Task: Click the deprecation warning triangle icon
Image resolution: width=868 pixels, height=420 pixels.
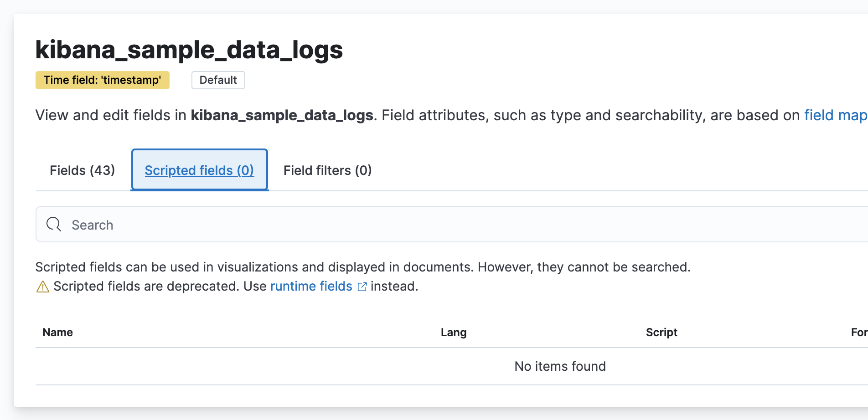Action: (x=42, y=287)
